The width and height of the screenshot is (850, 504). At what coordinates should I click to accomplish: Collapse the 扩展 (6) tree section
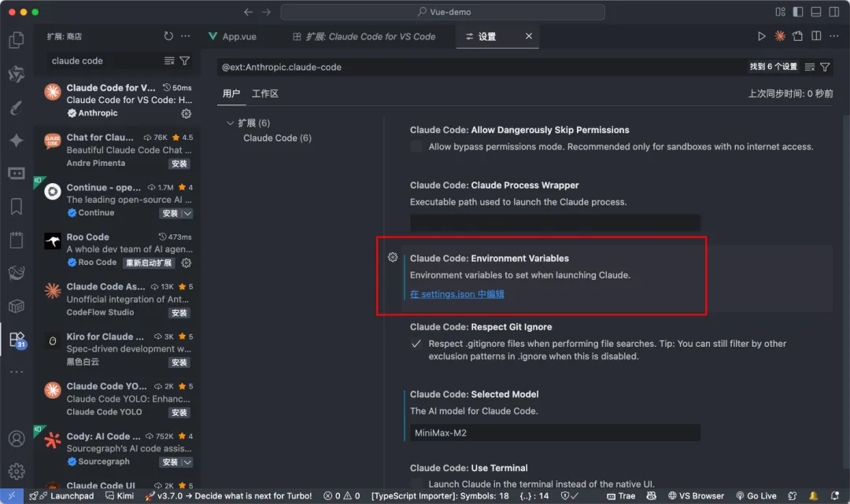pos(231,123)
